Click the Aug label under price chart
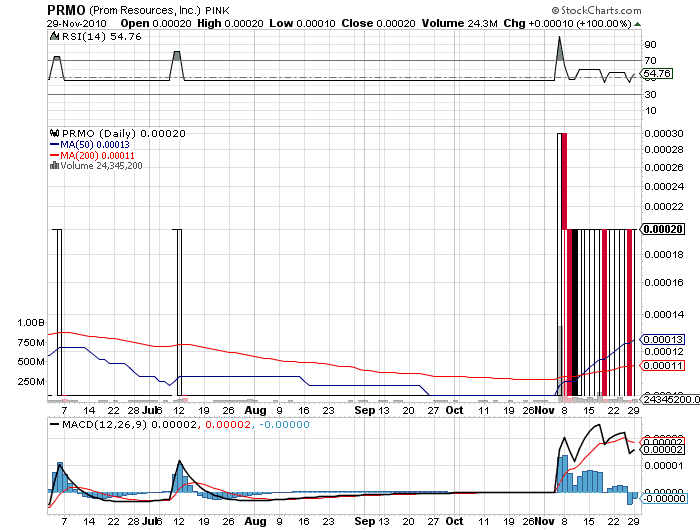This screenshot has height=530, width=700. click(255, 410)
